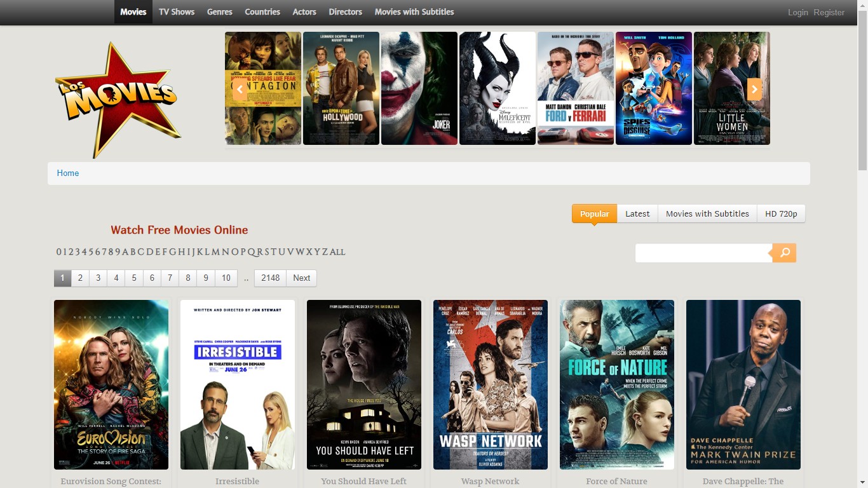
Task: Open the Movies nav tab
Action: (133, 12)
